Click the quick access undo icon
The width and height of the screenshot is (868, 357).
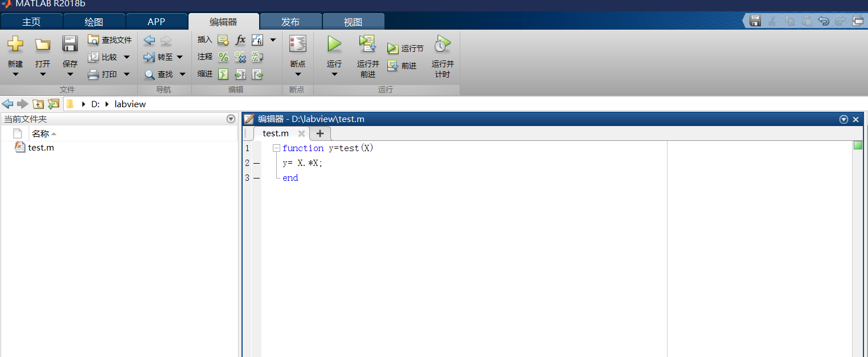click(x=824, y=21)
